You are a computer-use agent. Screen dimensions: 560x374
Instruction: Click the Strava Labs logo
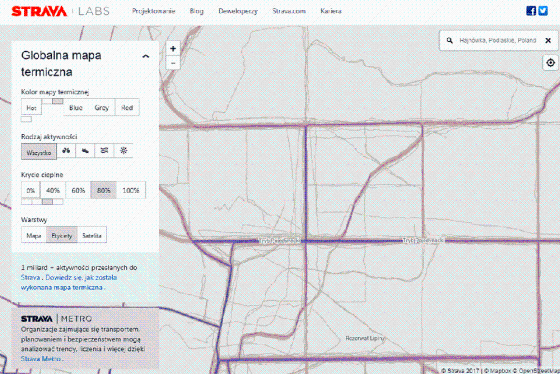coord(61,11)
